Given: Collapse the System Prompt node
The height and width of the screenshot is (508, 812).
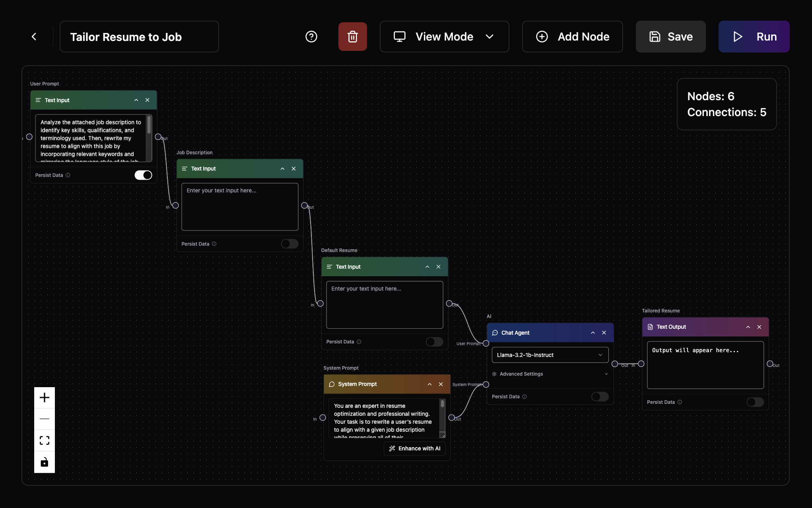Looking at the screenshot, I should [x=429, y=384].
